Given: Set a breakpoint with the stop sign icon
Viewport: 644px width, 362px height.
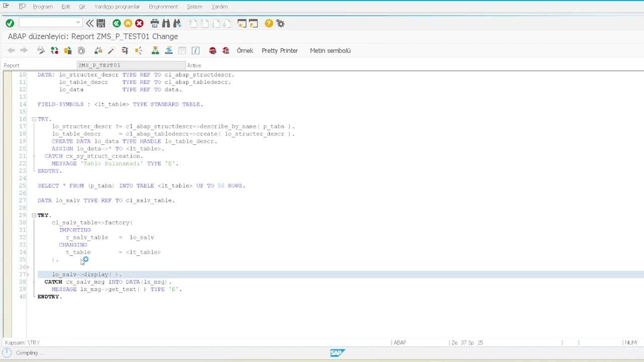Looking at the screenshot, I should tap(212, 50).
